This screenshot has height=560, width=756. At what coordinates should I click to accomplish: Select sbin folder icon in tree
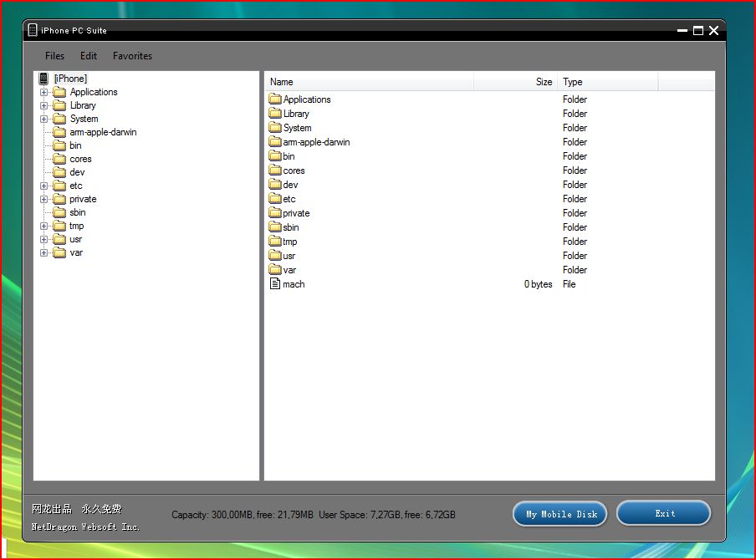click(x=59, y=212)
